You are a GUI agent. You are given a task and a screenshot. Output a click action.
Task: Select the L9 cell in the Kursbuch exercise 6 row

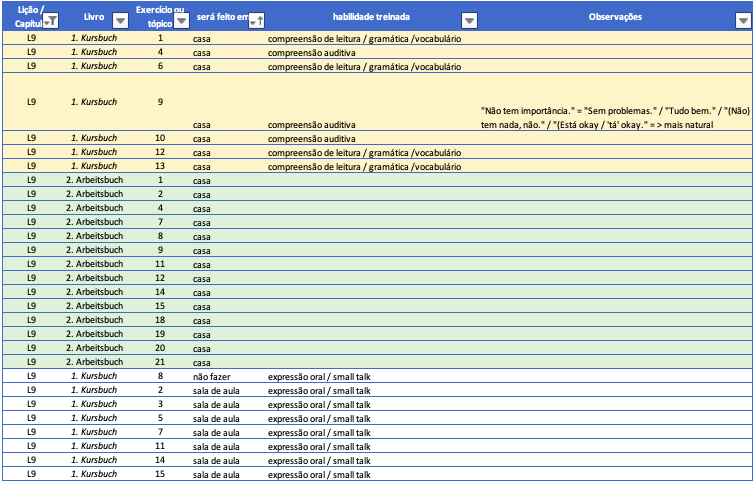(32, 66)
